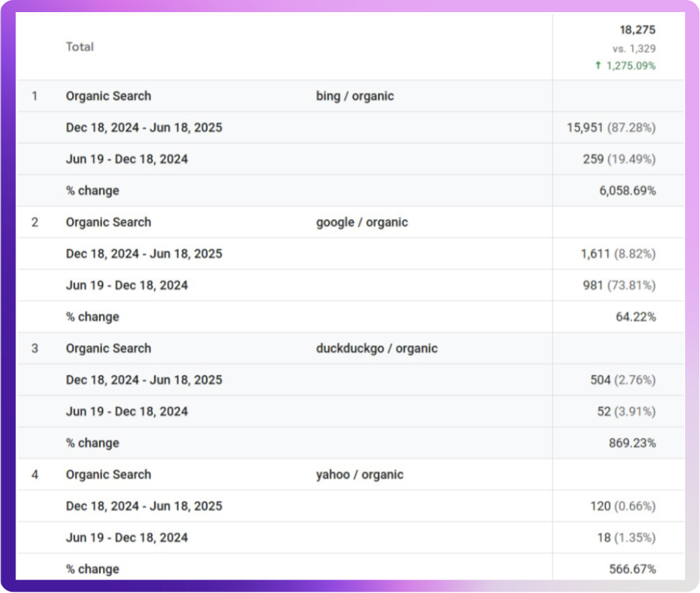The width and height of the screenshot is (700, 593).
Task: Select the Total row label
Action: [x=80, y=47]
